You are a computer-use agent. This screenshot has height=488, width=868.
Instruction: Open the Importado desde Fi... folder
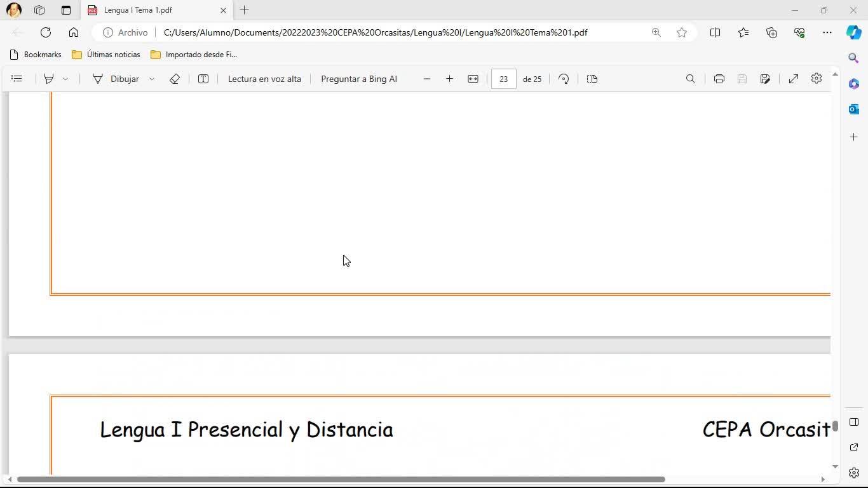[x=194, y=55]
